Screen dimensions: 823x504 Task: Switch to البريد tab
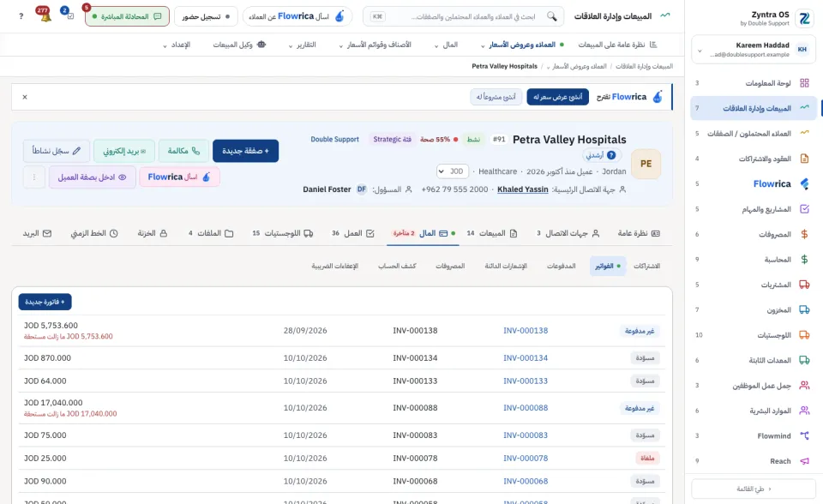[x=37, y=233]
